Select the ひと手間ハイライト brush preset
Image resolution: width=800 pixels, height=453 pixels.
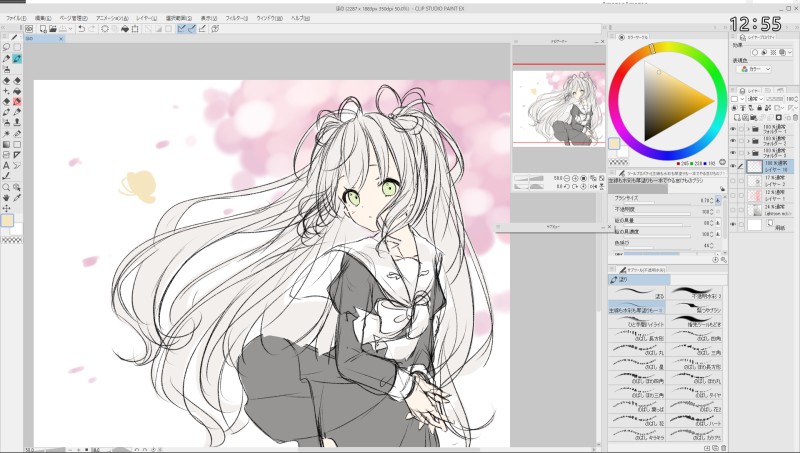tap(637, 321)
